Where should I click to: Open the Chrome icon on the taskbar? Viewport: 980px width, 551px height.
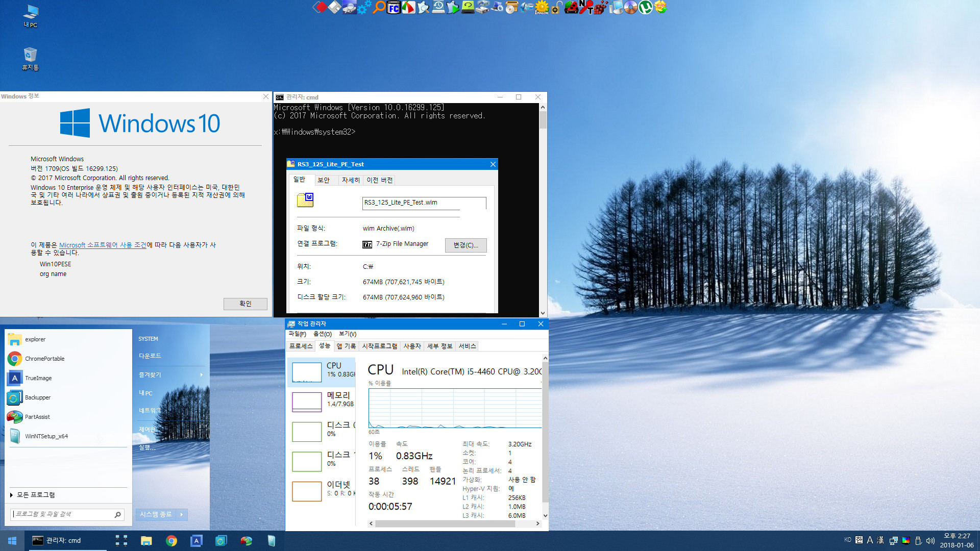tap(171, 541)
